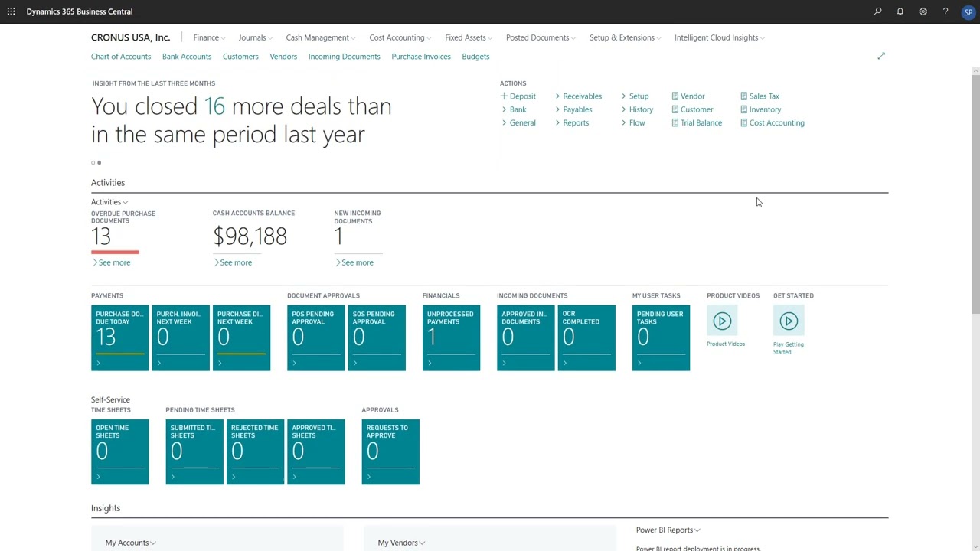Open the Intelligent Cloud Insights menu
The image size is (980, 551).
(720, 37)
